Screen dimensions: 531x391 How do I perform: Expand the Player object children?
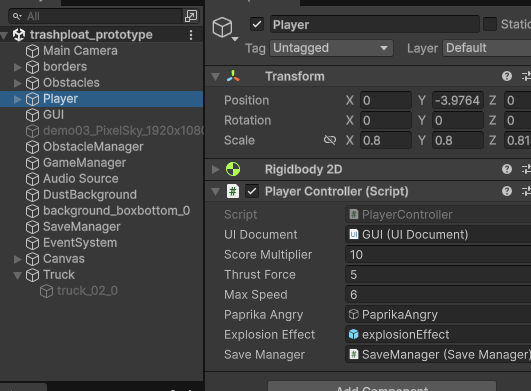18,99
